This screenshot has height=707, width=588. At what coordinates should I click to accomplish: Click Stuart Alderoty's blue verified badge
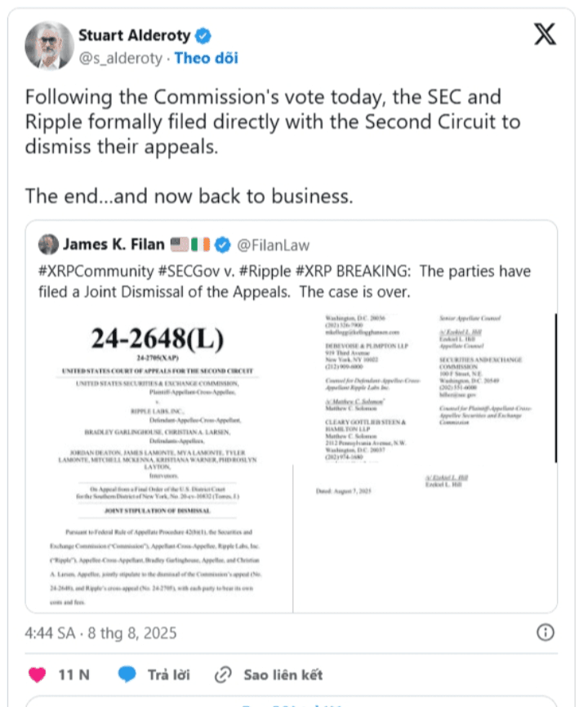(x=203, y=36)
